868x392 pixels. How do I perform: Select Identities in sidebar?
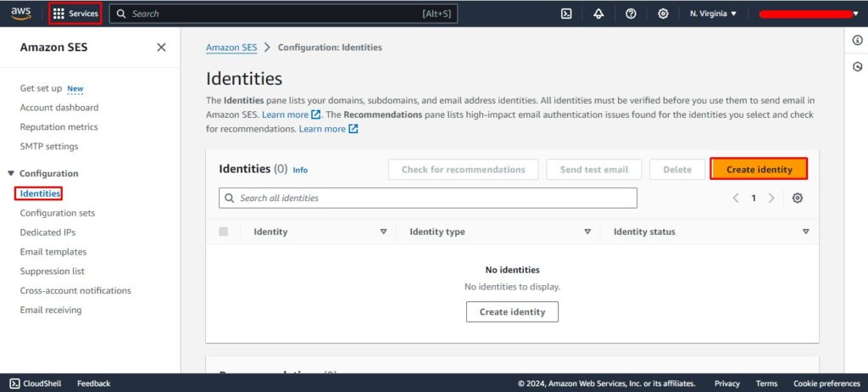39,193
